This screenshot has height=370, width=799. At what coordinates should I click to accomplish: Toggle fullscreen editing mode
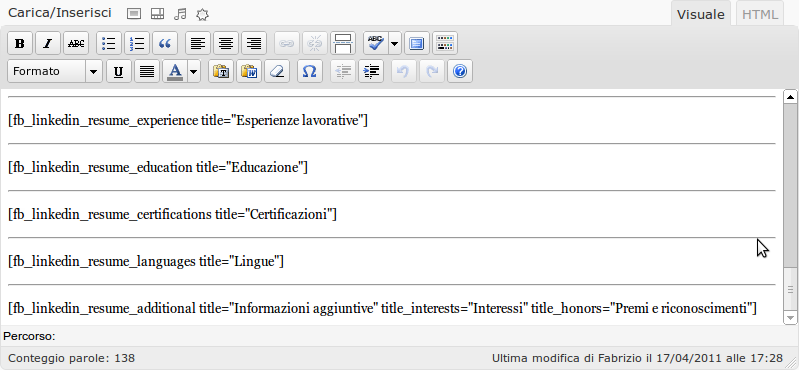tap(417, 44)
